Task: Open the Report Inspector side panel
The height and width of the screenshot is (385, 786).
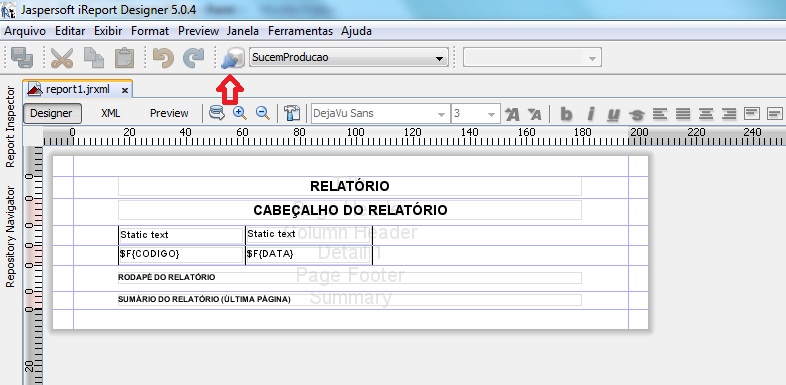Action: pos(10,127)
